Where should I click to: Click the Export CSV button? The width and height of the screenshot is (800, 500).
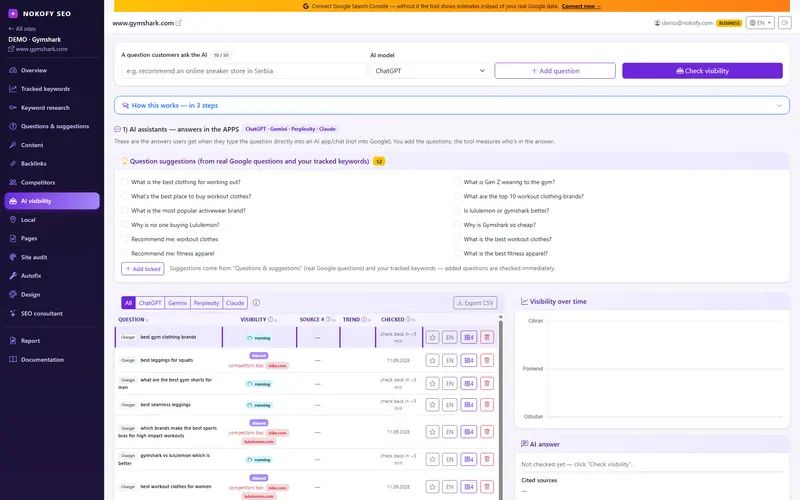475,303
